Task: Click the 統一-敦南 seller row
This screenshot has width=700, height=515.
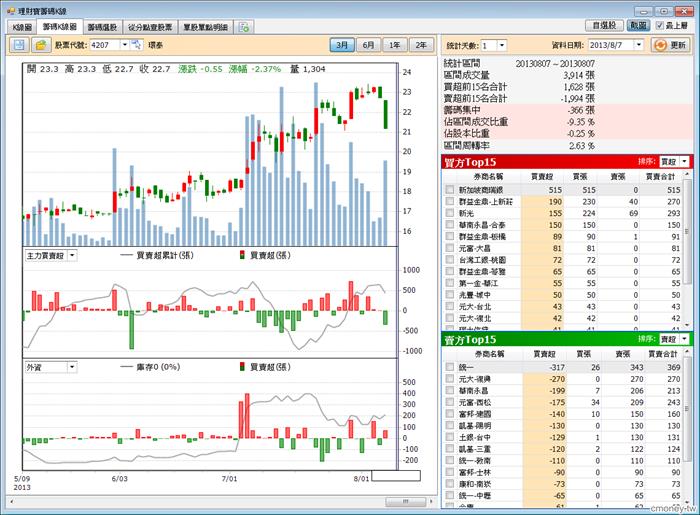Action: point(563,461)
